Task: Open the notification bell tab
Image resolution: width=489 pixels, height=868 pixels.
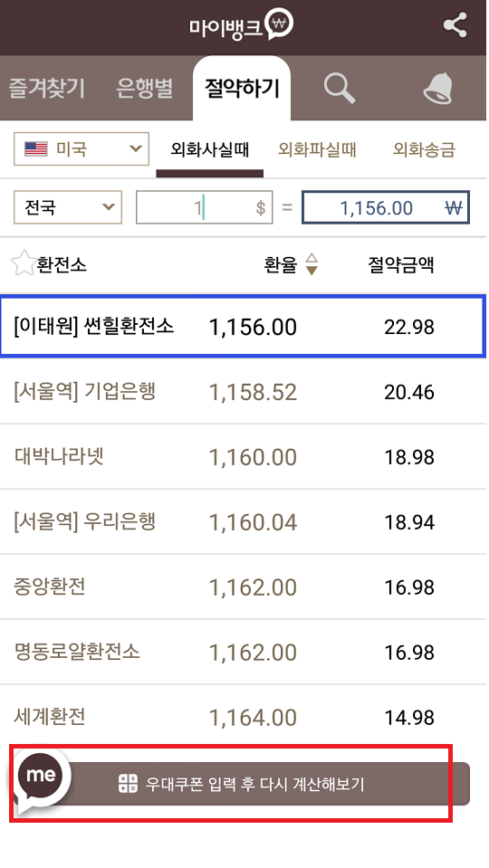Action: (438, 89)
